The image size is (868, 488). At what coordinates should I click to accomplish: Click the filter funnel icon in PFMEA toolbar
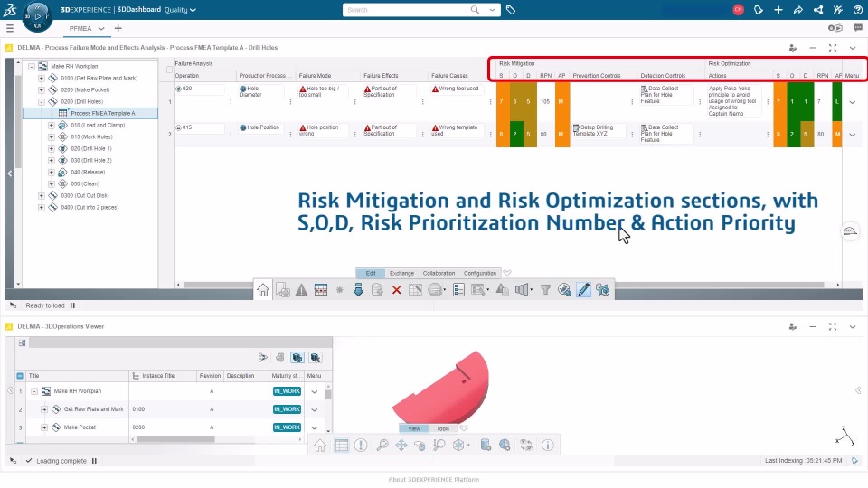click(545, 290)
